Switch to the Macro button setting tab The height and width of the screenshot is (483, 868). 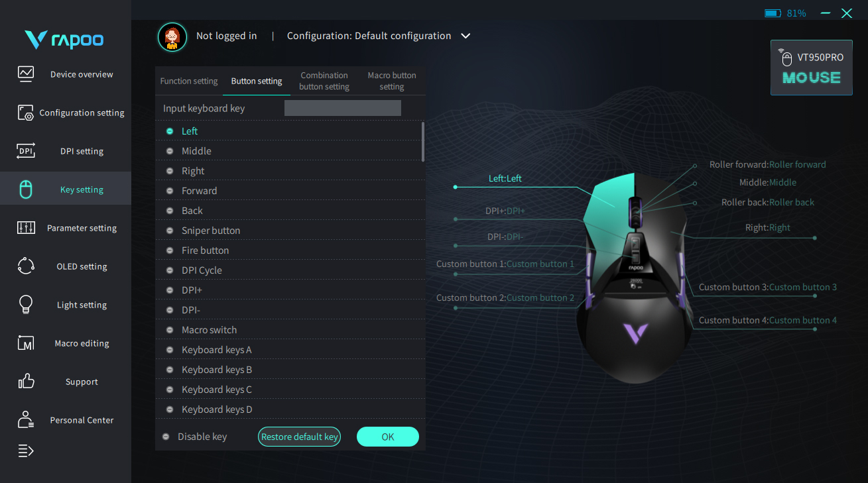coord(392,81)
